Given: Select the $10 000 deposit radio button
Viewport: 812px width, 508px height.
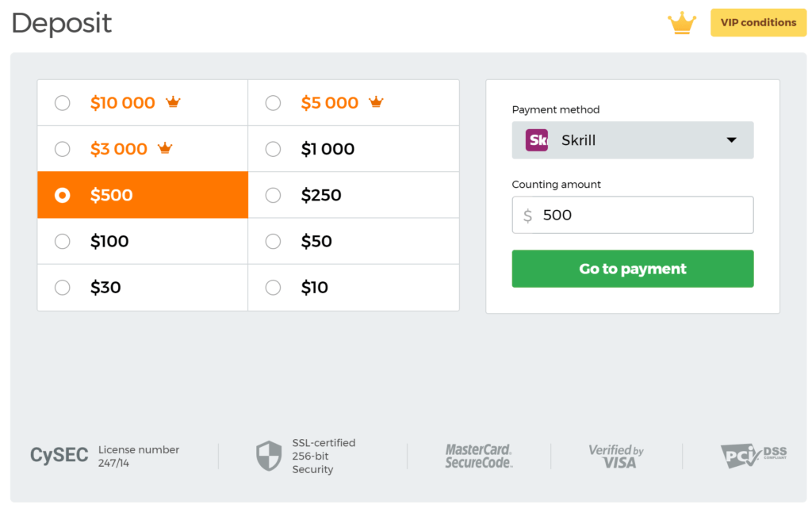Looking at the screenshot, I should (x=63, y=103).
